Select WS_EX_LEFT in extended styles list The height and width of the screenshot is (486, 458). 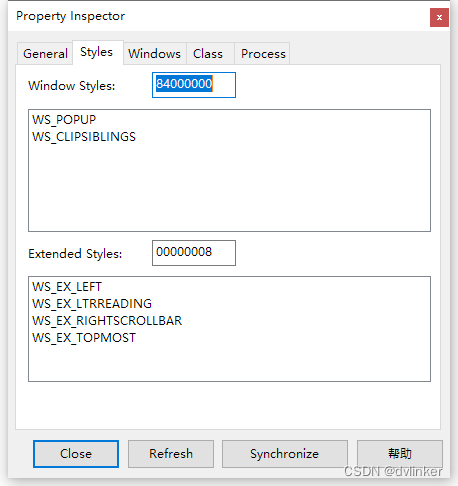pos(67,287)
